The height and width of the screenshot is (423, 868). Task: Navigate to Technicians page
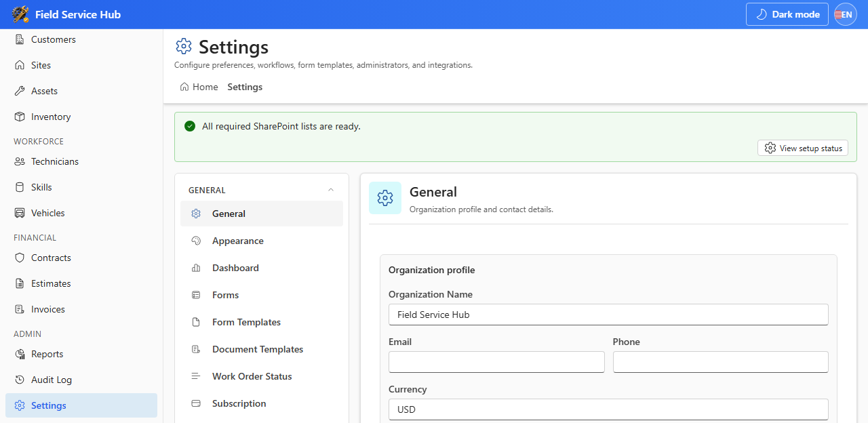81,161
